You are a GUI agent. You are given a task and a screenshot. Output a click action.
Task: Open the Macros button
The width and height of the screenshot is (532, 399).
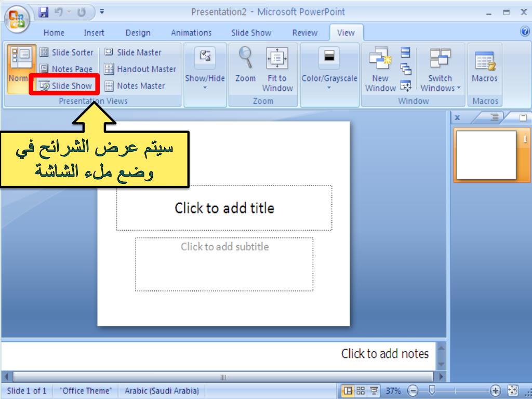pos(485,66)
